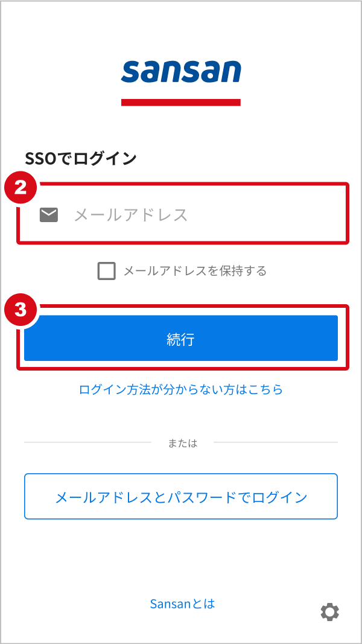Open the Sansanとは link

click(x=182, y=604)
